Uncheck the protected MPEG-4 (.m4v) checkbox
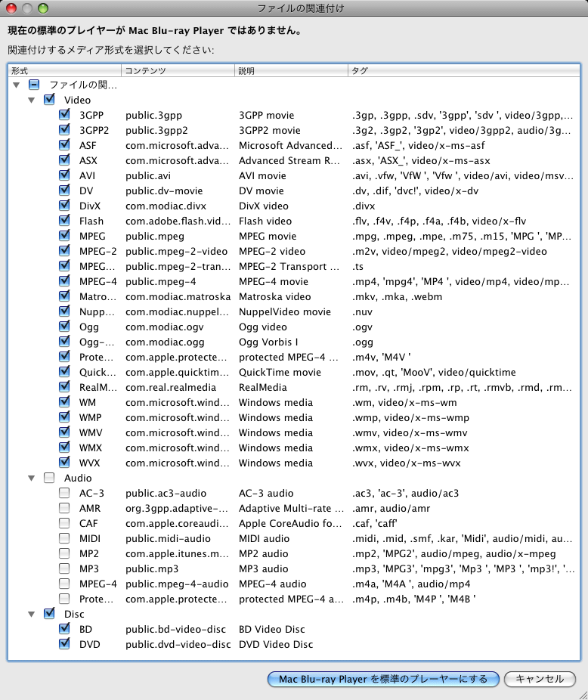Image resolution: width=588 pixels, height=700 pixels. tap(64, 356)
